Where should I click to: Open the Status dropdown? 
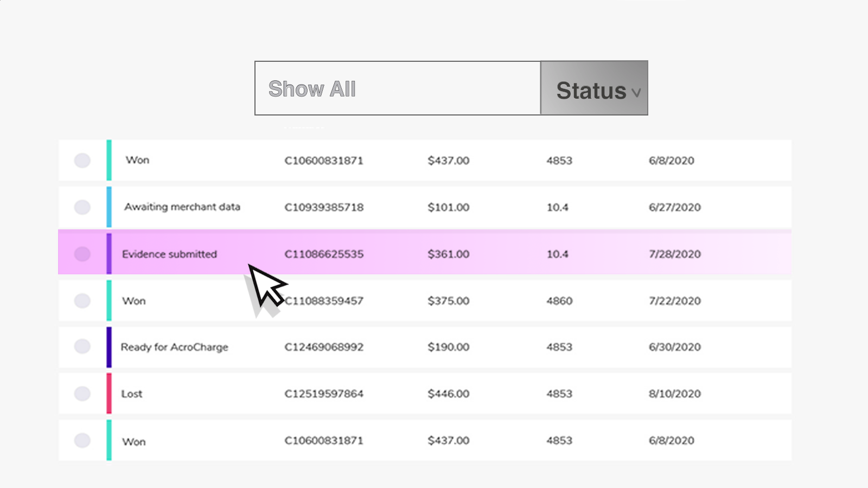pos(593,88)
